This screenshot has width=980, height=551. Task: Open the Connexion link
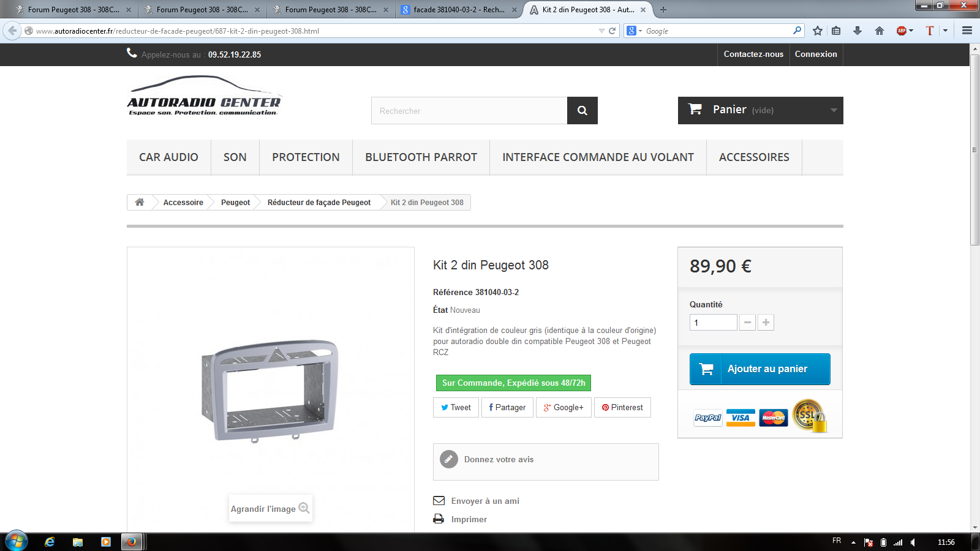(815, 54)
